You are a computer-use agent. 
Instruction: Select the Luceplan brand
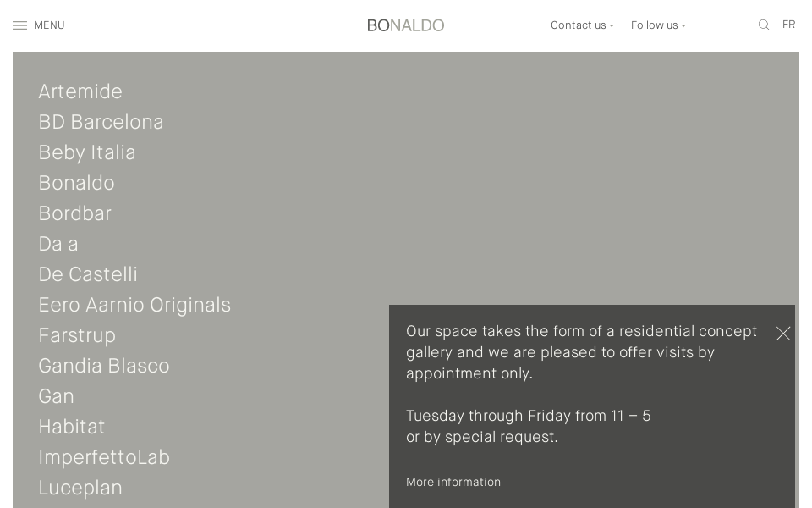[x=80, y=488]
